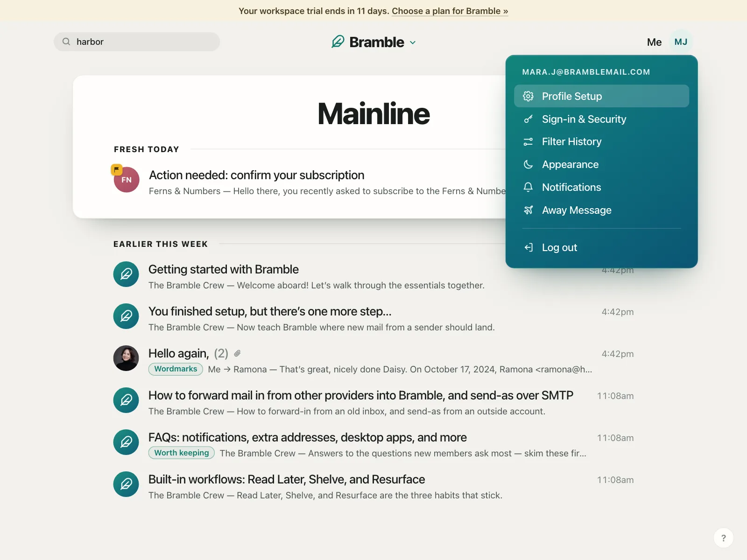Open Getting started with Bramble email

click(x=223, y=269)
